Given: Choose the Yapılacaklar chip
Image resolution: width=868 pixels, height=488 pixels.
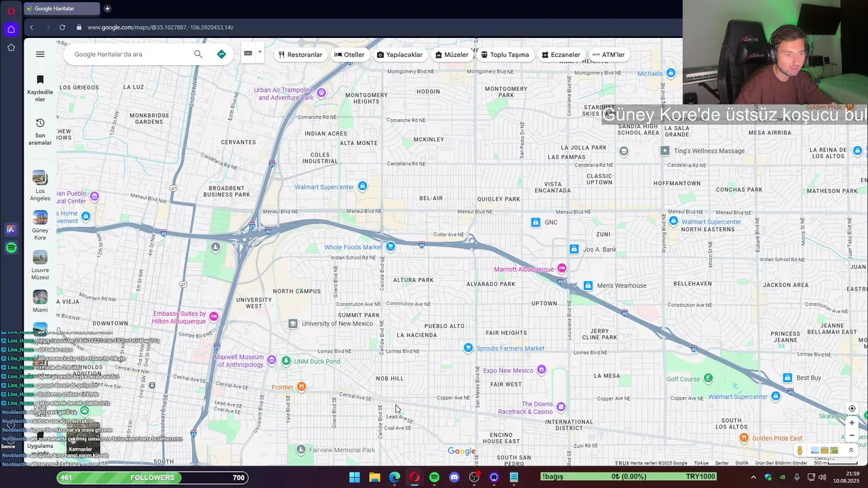Looking at the screenshot, I should click(x=399, y=55).
